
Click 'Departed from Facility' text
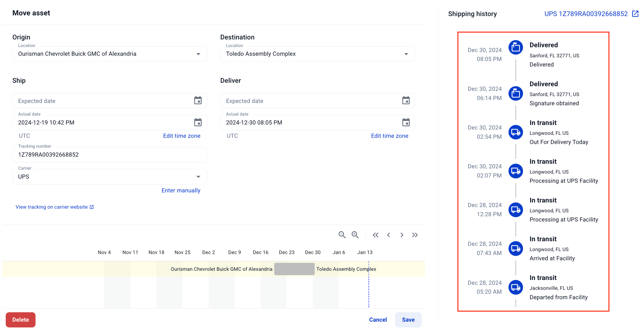coord(558,297)
